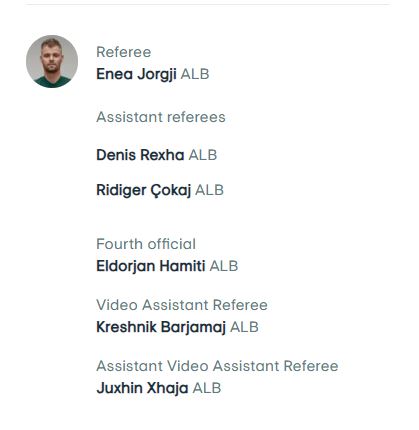Viewport: 419px width, 430px height.
Task: Click the Assistant referees heading
Action: 161,117
